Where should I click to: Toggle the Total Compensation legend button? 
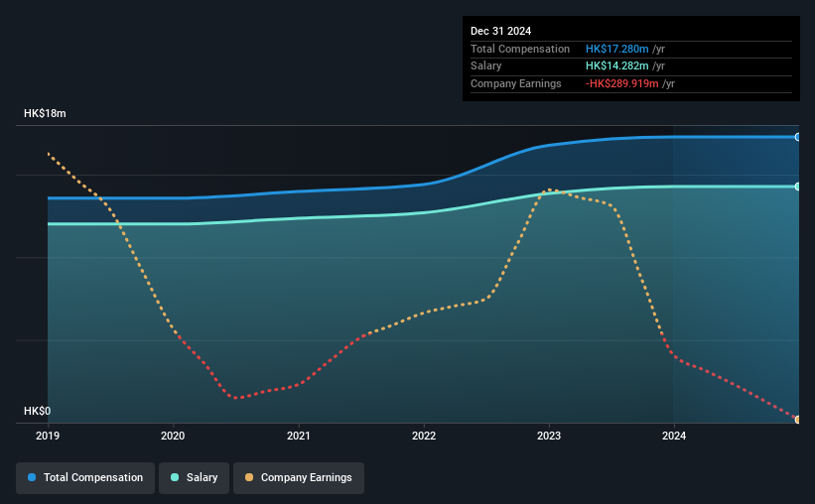coord(85,478)
